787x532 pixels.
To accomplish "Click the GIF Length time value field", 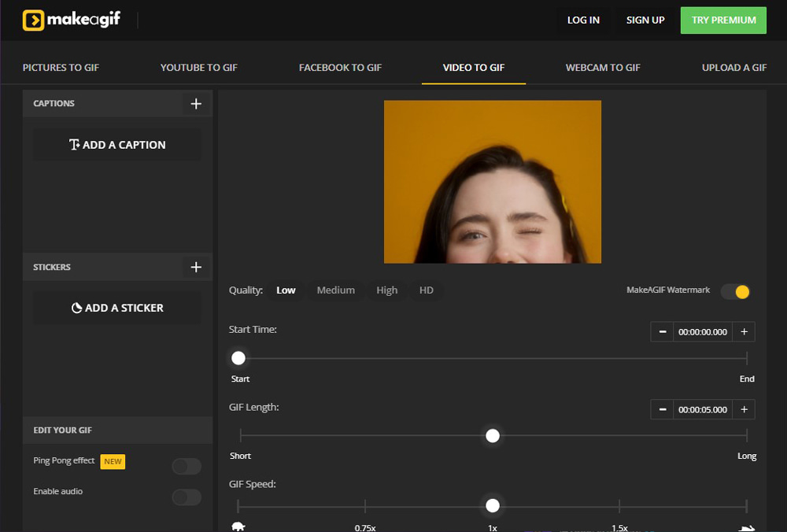I will click(x=702, y=409).
